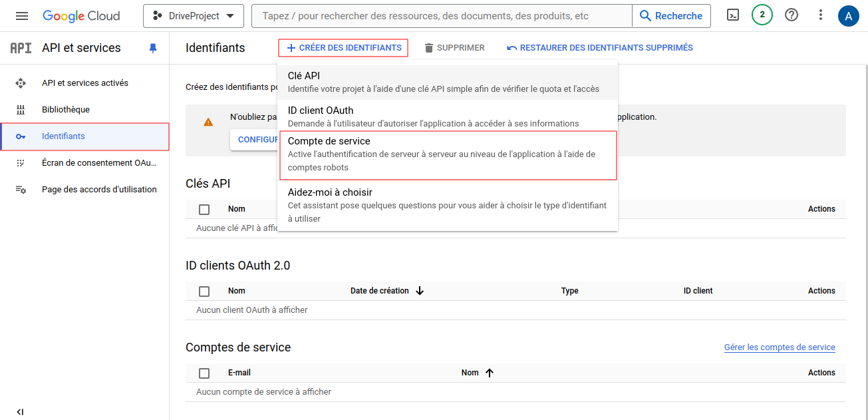Select Clé API in the credentials menu

click(x=448, y=81)
